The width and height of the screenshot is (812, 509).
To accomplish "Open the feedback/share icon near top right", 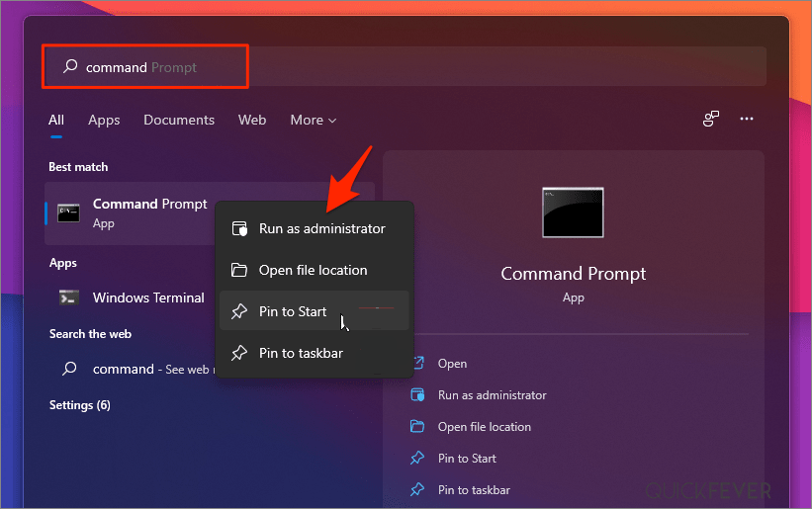I will pos(711,120).
